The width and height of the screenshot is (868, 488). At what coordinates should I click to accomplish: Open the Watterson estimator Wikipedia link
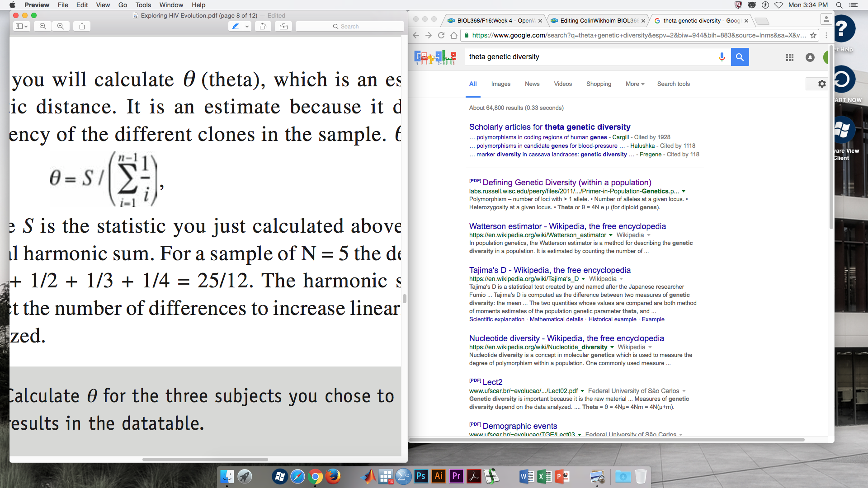(567, 226)
